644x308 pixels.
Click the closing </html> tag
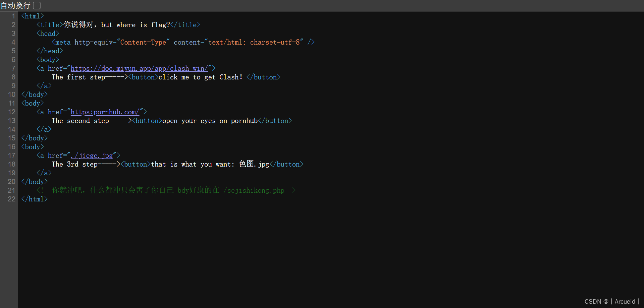tap(34, 199)
